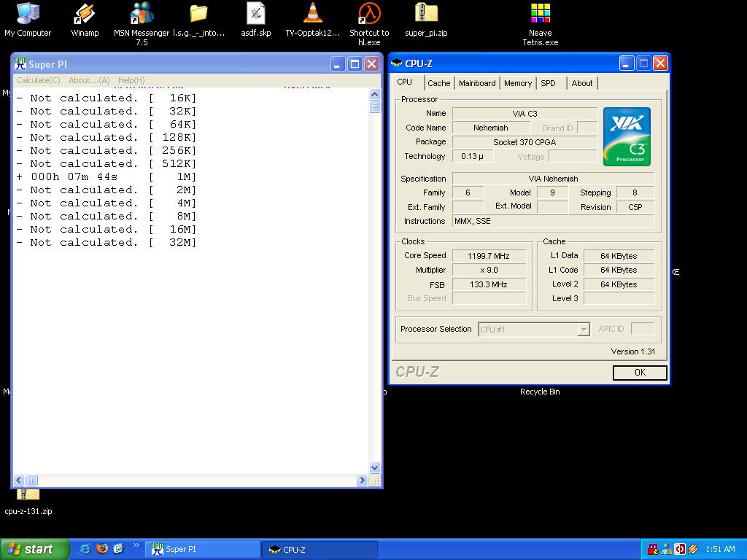This screenshot has height=560, width=747.
Task: Click Super PI title bar icon
Action: [x=20, y=64]
